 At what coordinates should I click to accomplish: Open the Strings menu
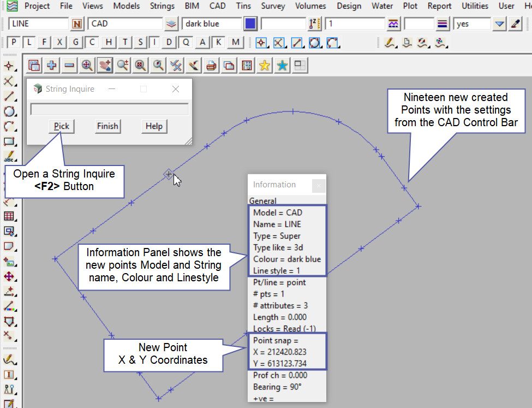coord(162,6)
